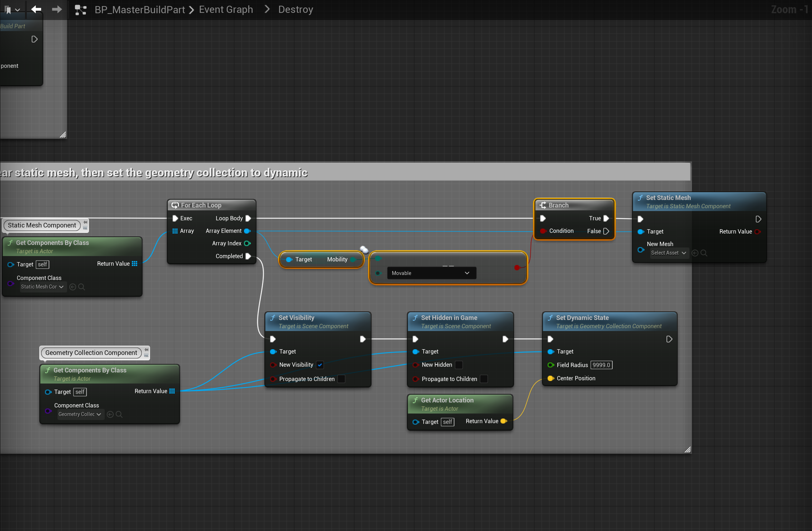Viewport: 812px width, 531px height.
Task: Click the Set Dynamic State node title
Action: pos(582,317)
